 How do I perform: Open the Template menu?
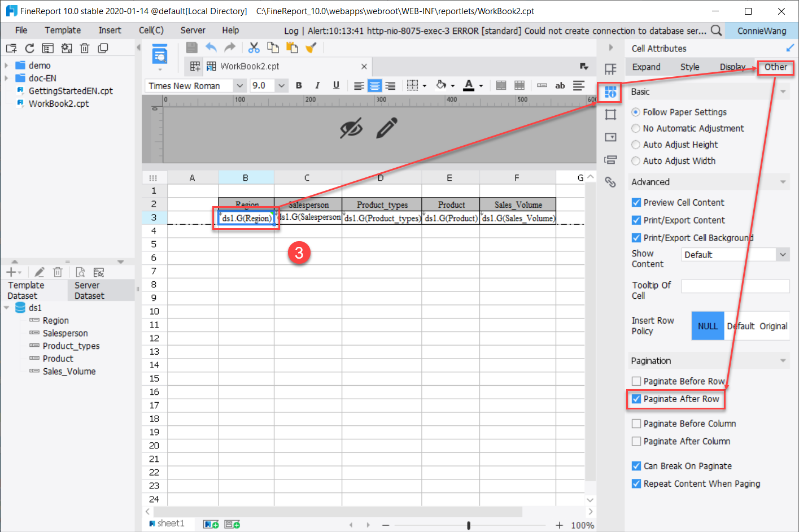[x=62, y=30]
